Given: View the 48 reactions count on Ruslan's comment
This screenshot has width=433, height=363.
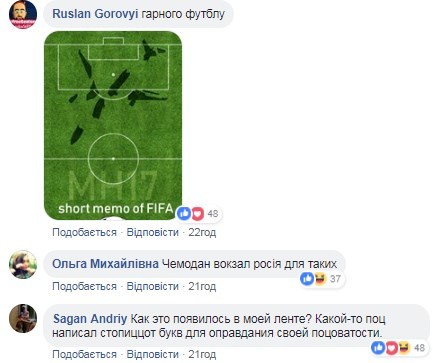Looking at the screenshot, I should click(x=213, y=213).
